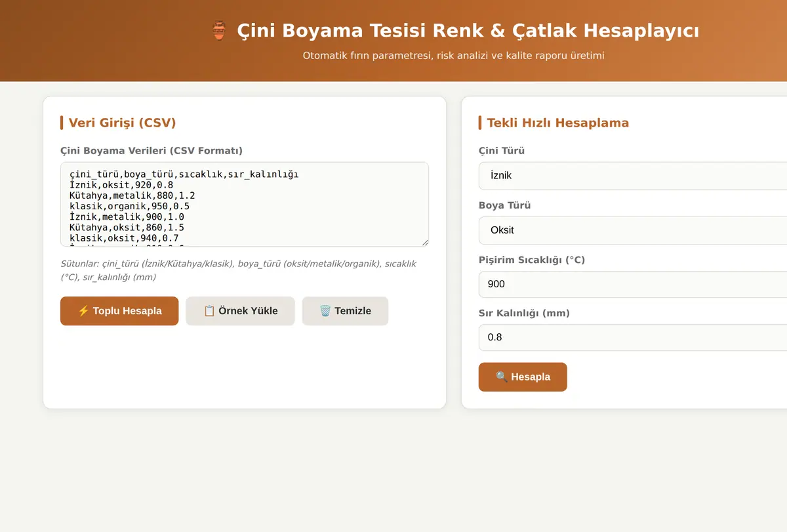
Task: Click the textarea resize handle corner
Action: click(x=424, y=243)
